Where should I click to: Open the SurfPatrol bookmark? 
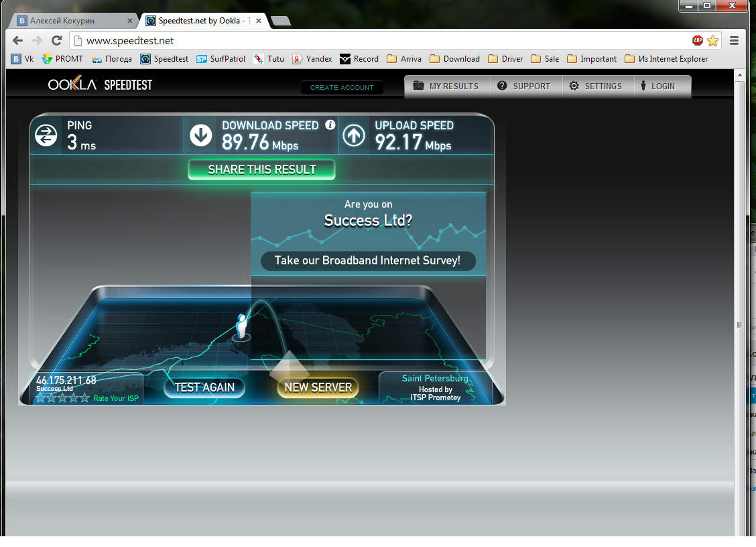(x=220, y=59)
